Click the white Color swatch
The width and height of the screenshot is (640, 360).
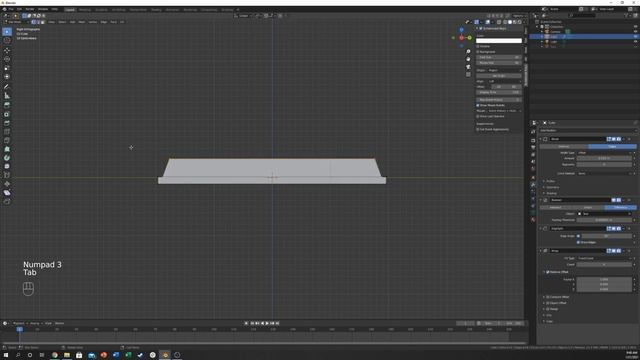[499, 41]
